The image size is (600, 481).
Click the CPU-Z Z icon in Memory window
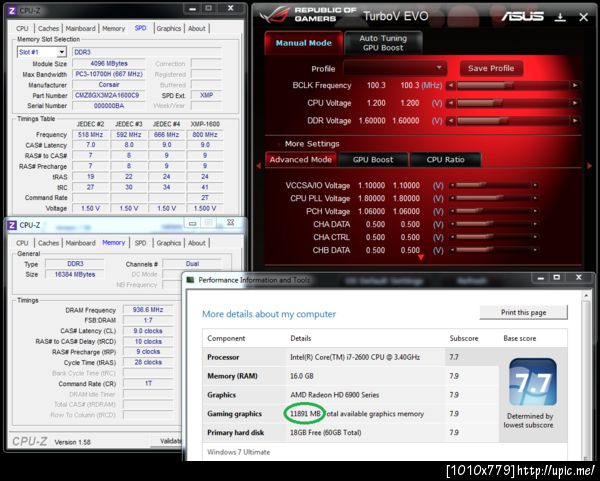tap(12, 225)
